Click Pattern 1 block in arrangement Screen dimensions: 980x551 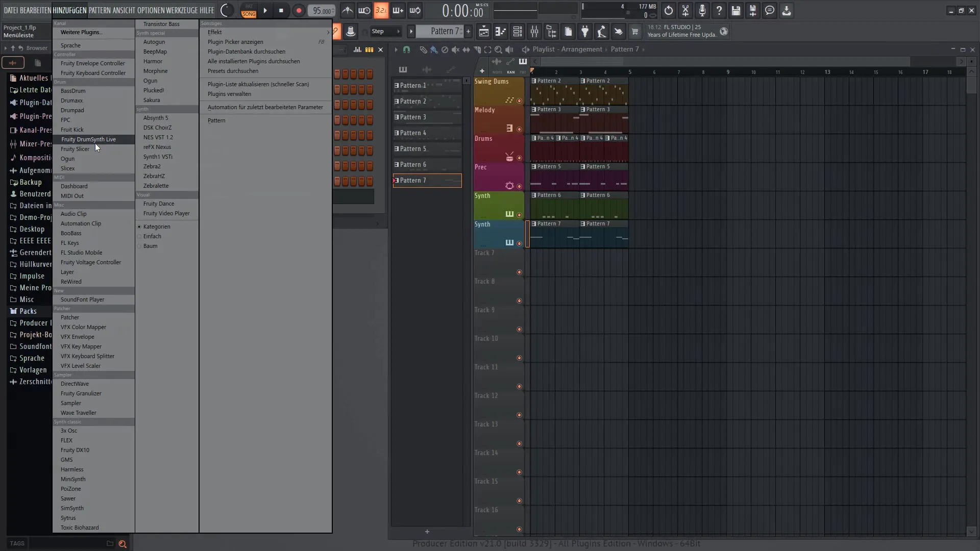click(427, 85)
